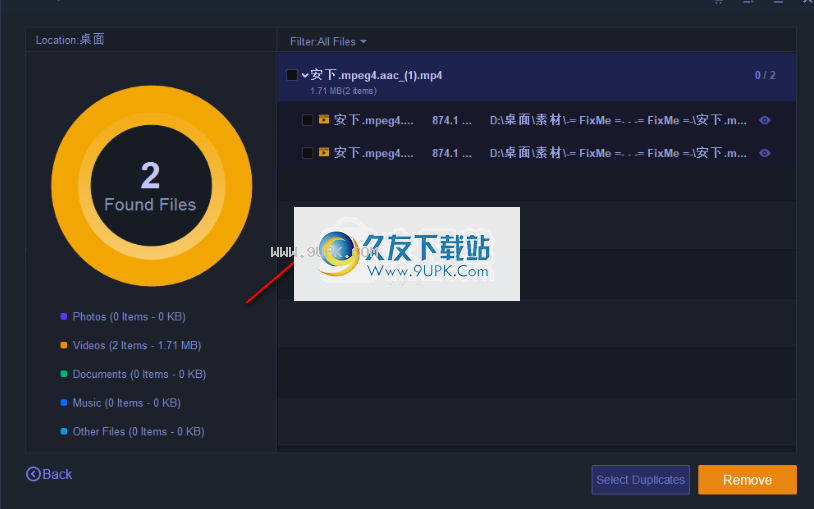Select the lower row file name 安下.mpeg4....
814x509 pixels.
pyautogui.click(x=374, y=153)
